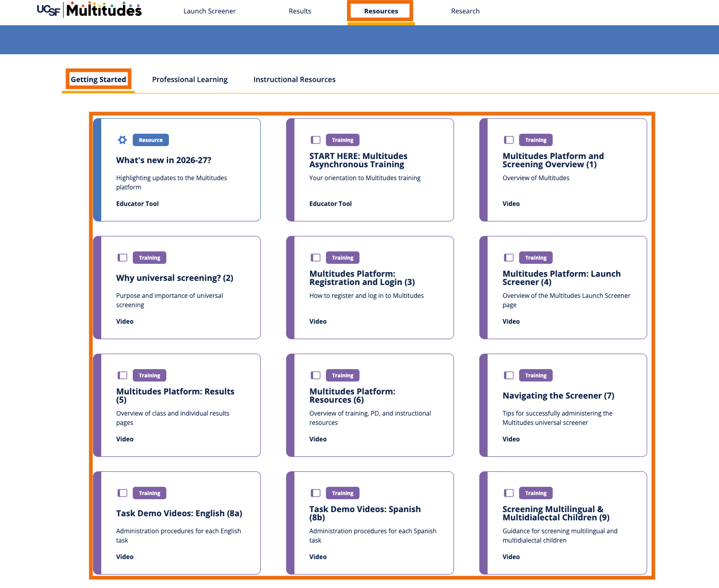Click Training badge on English (8a) card

(150, 493)
